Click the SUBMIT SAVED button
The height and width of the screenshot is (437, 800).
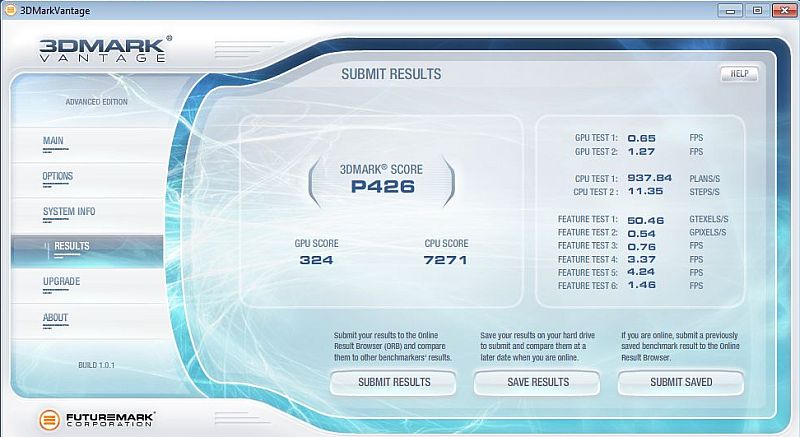tap(681, 382)
